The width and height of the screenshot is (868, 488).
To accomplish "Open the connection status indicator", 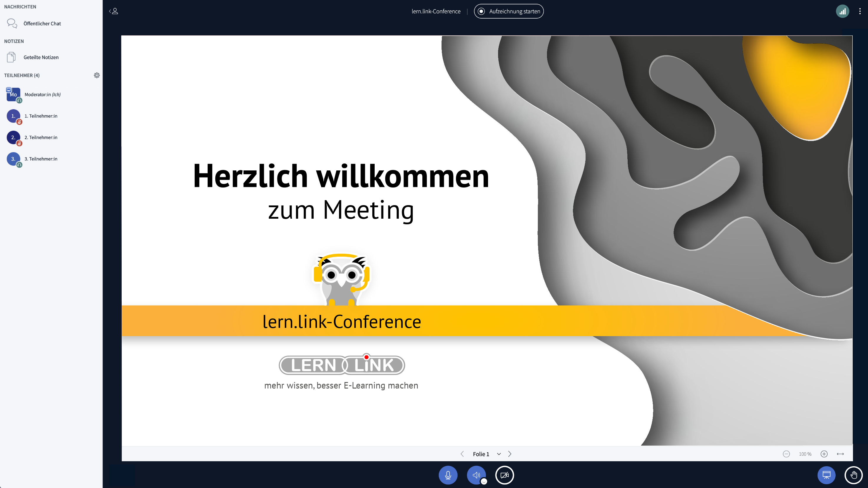I will (842, 11).
